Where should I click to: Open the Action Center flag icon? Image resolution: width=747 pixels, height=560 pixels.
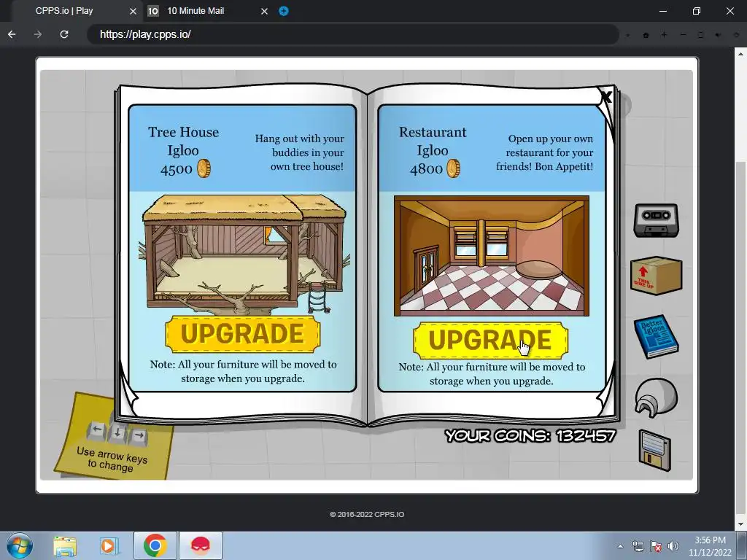(656, 546)
